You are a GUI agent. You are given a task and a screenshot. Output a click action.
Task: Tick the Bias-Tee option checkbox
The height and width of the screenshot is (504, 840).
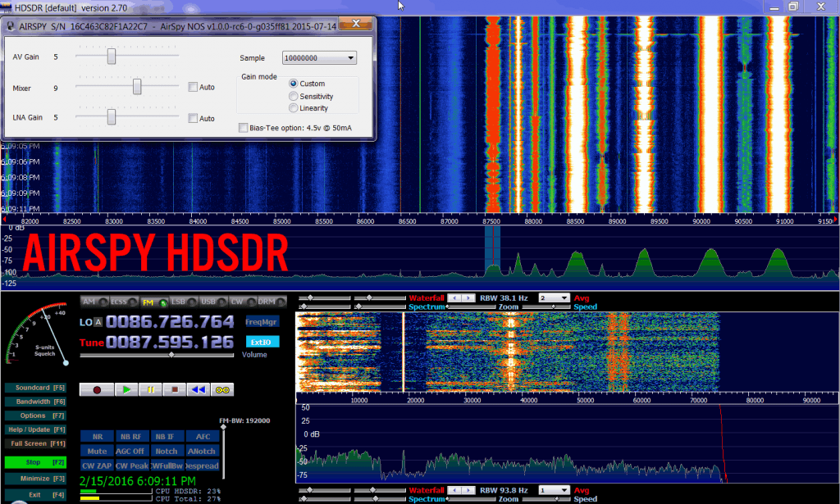(x=243, y=127)
